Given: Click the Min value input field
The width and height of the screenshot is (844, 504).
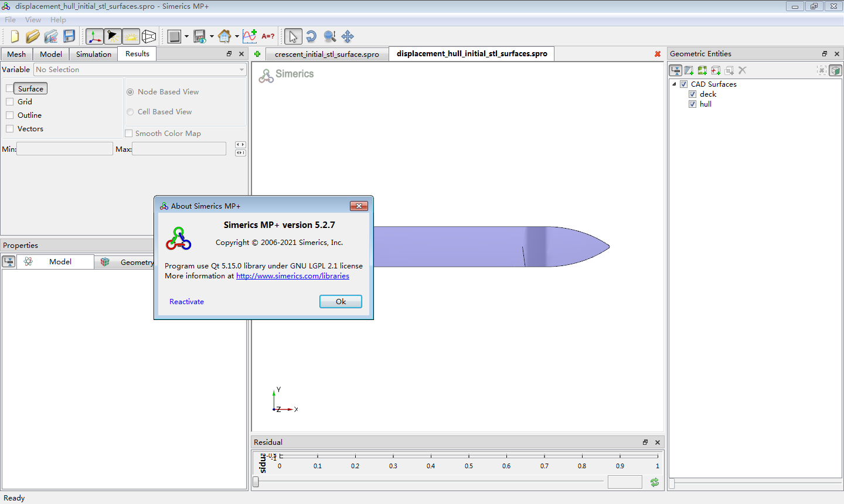Looking at the screenshot, I should pyautogui.click(x=64, y=149).
